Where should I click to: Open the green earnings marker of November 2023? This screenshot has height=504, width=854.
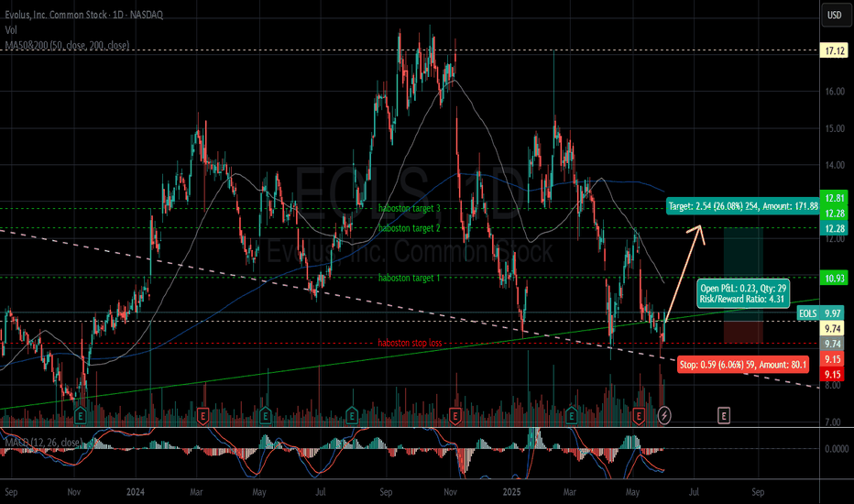81,416
